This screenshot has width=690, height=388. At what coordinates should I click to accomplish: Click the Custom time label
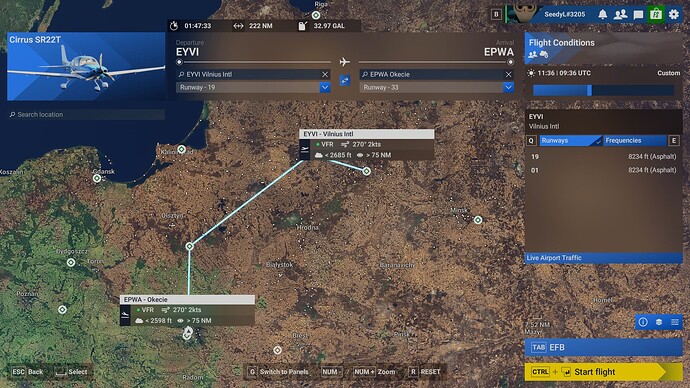click(x=668, y=73)
